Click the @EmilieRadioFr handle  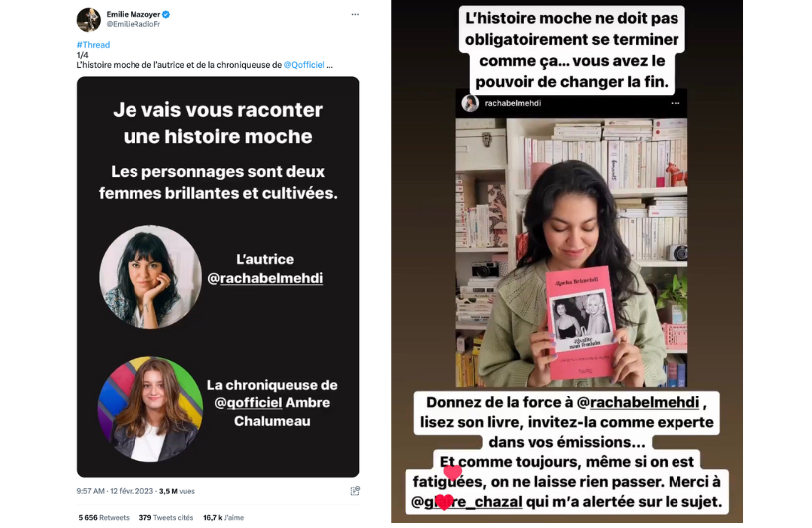point(134,24)
